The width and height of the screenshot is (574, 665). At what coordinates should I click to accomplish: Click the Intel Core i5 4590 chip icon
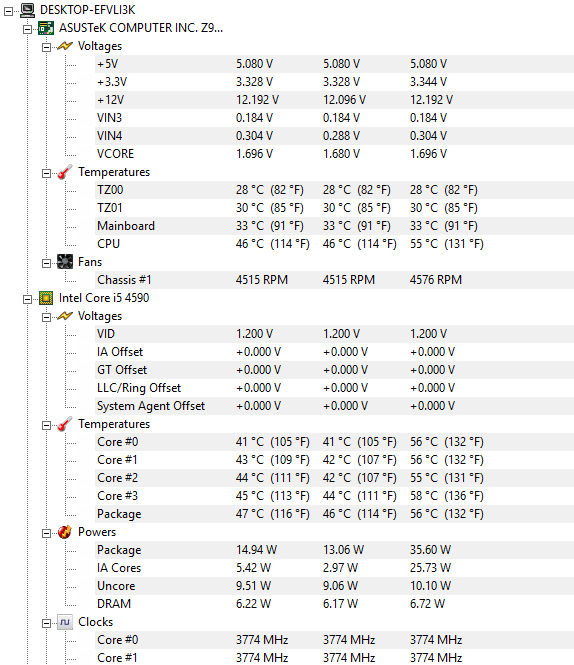(x=46, y=298)
